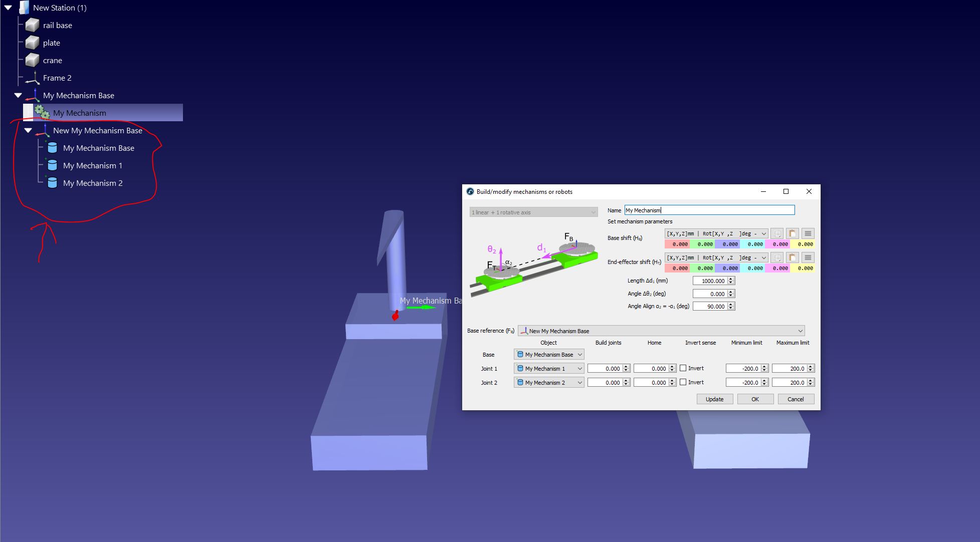Click the red X value of Base shift

tap(677, 244)
